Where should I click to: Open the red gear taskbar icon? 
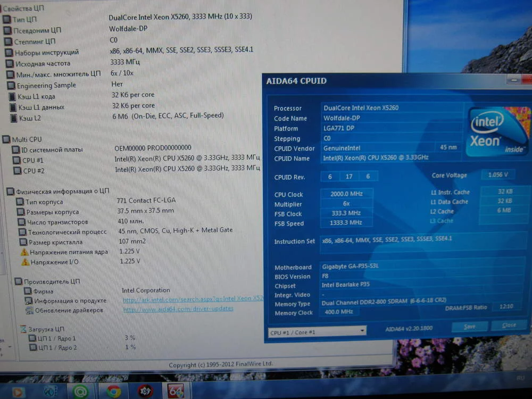[145, 391]
